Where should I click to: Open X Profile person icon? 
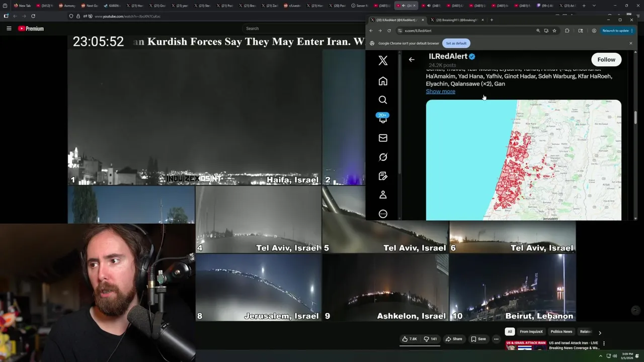click(x=383, y=195)
